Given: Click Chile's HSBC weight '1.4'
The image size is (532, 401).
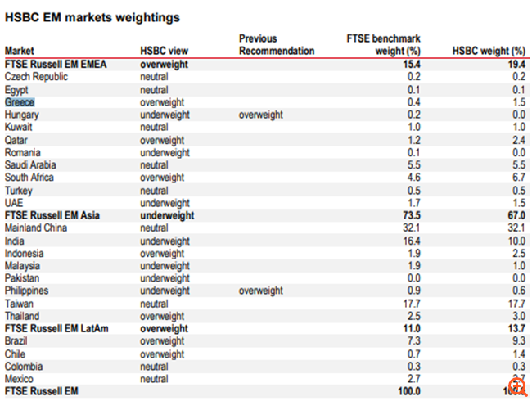Looking at the screenshot, I should click(519, 354).
